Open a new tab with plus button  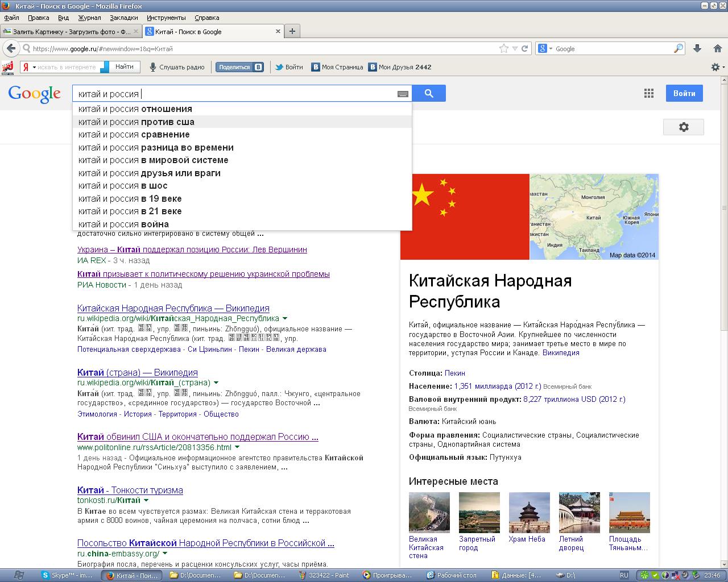pos(292,31)
